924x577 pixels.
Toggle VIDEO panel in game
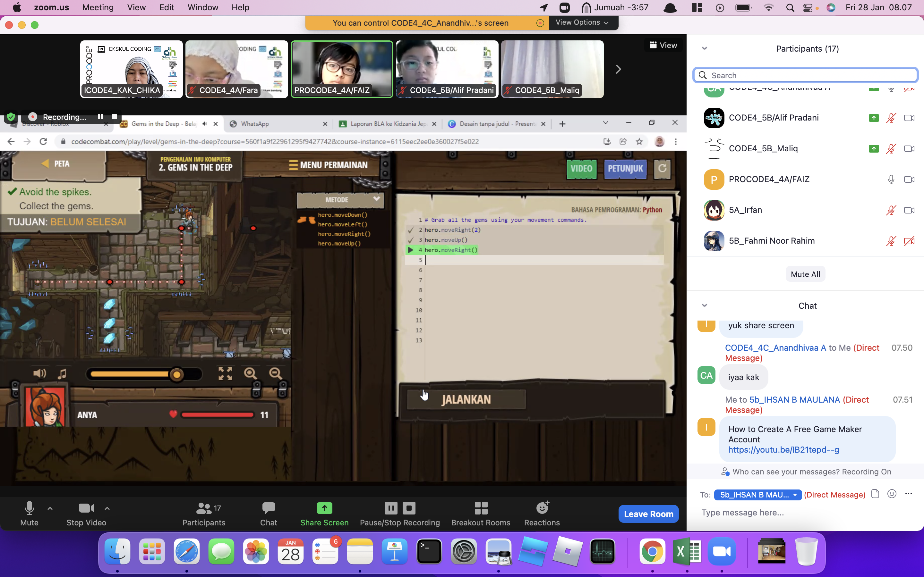pos(581,168)
